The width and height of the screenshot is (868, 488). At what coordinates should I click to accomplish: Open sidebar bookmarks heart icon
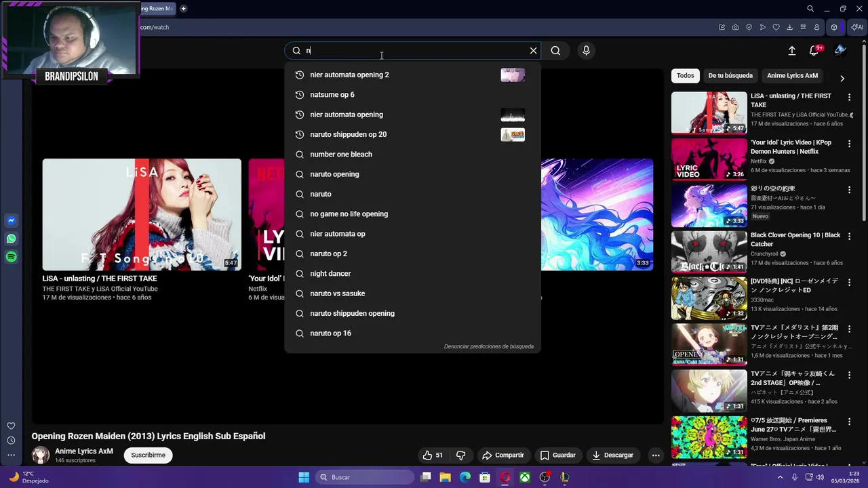[11, 426]
